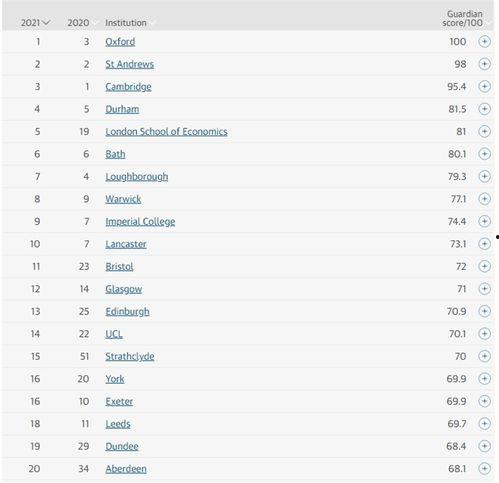Sort by Institution column header
The image size is (499, 483).
point(126,23)
